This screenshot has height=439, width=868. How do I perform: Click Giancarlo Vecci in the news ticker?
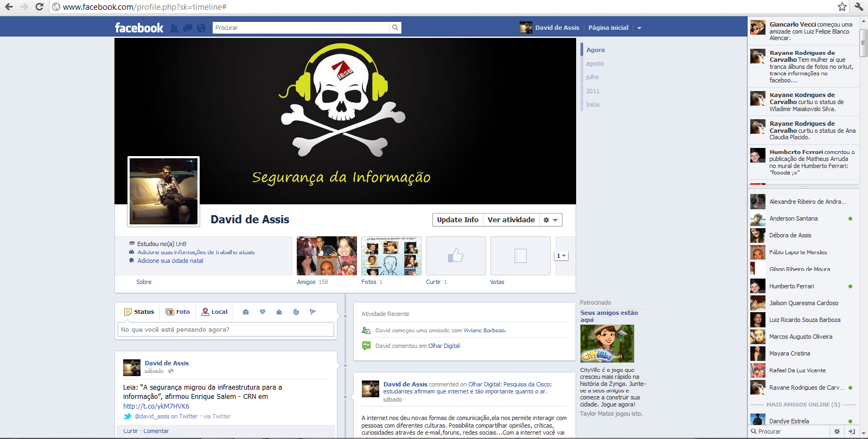tap(793, 24)
